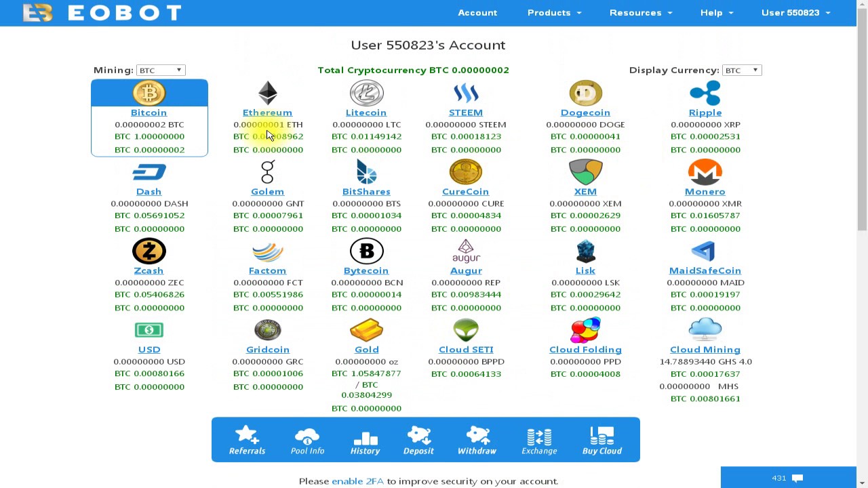Click the Dash price BTC 0.05691052
The height and width of the screenshot is (488, 868).
[149, 216]
